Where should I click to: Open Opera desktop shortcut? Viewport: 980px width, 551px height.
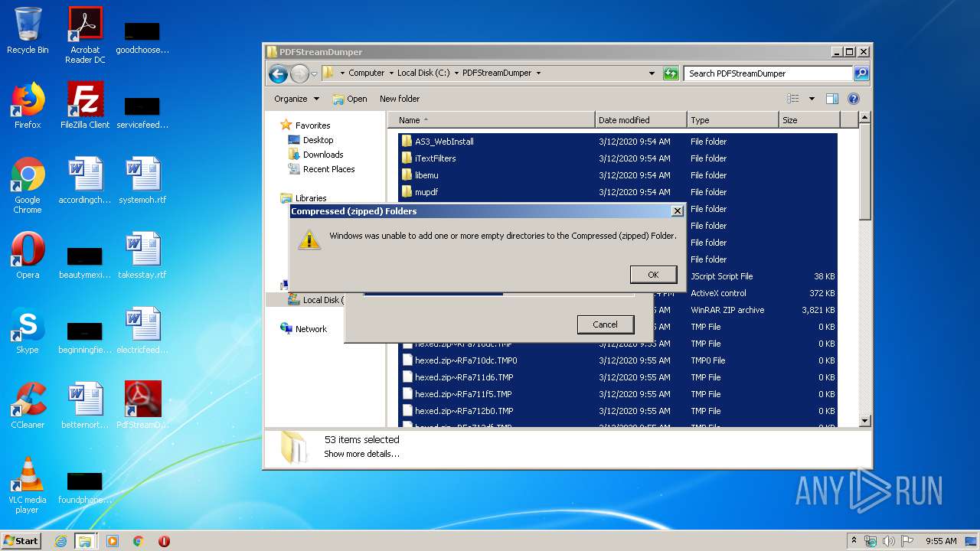tap(28, 256)
